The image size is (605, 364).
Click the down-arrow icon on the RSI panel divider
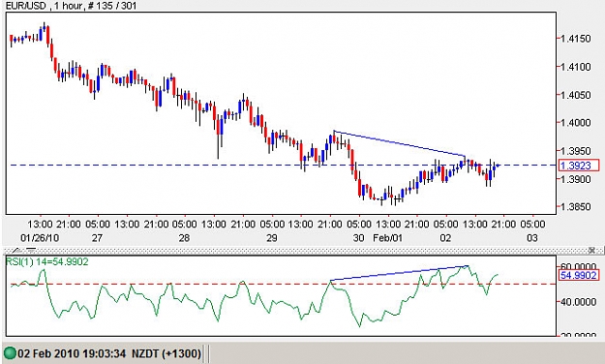click(31, 251)
